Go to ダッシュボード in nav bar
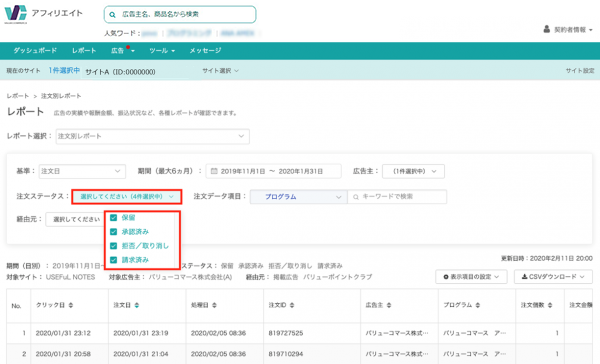Image resolution: width=600 pixels, height=364 pixels. [x=35, y=51]
